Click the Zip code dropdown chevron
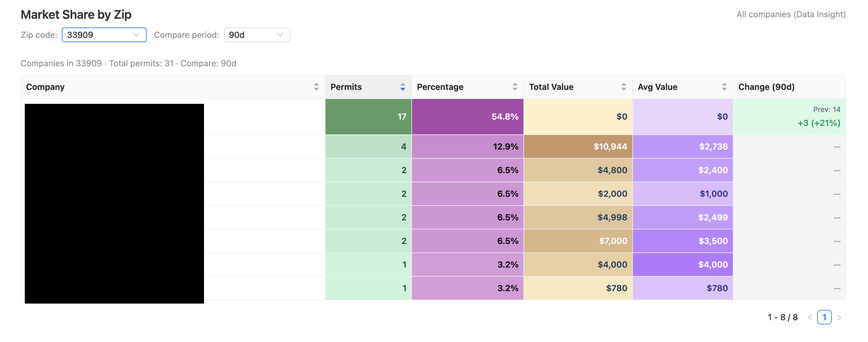 tap(136, 35)
